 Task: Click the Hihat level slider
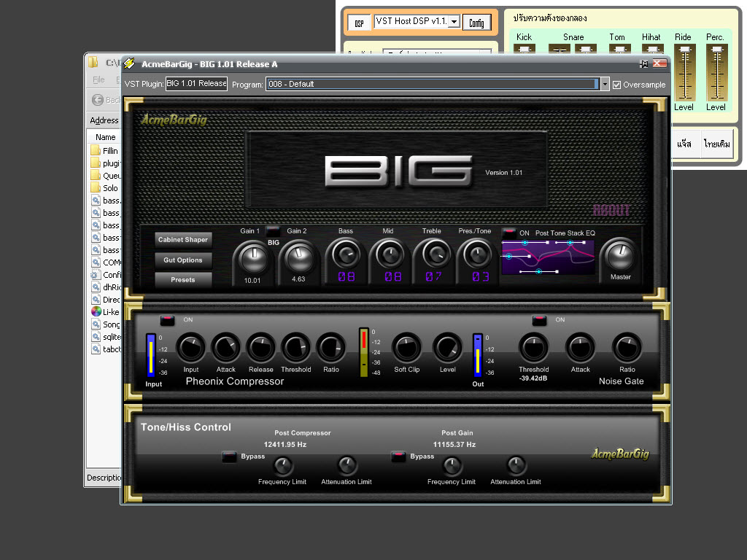pyautogui.click(x=653, y=49)
